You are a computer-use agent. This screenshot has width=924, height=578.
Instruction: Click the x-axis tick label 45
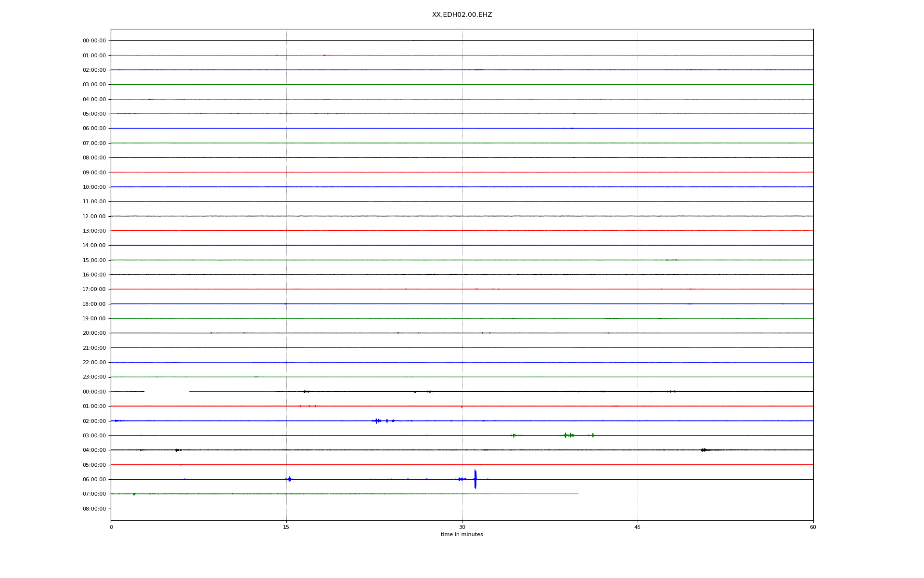[637, 527]
